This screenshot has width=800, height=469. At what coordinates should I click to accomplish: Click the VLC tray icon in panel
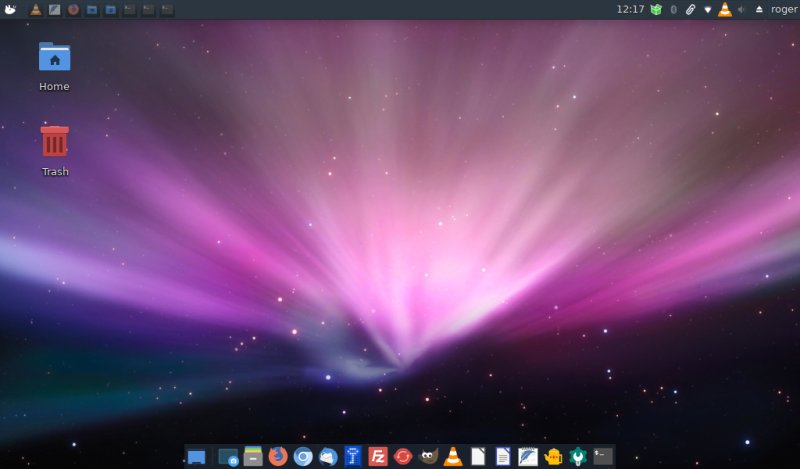point(725,9)
